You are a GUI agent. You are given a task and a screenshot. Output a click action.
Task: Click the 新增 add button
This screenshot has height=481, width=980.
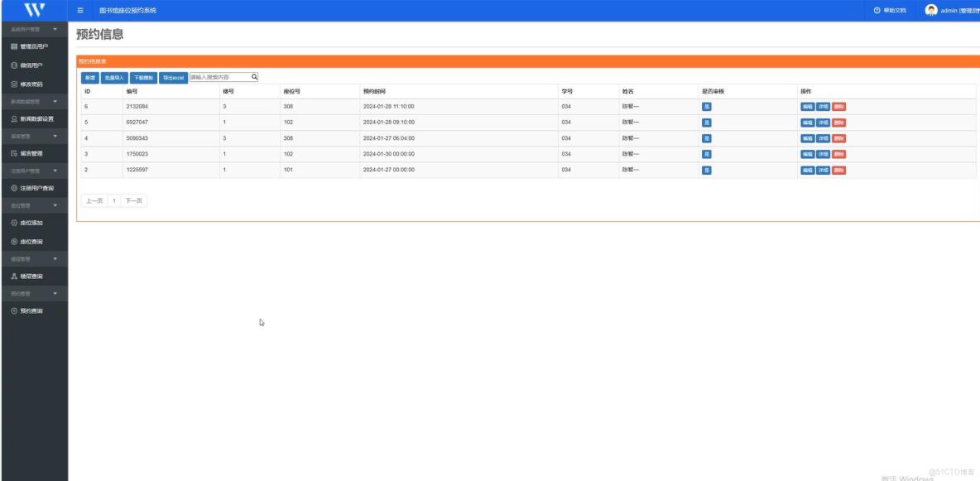[90, 78]
